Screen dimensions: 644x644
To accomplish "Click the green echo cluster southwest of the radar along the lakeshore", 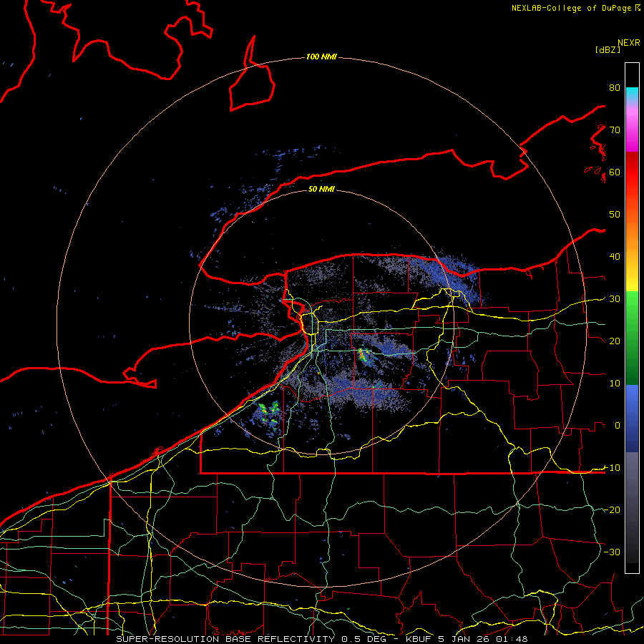I will (x=269, y=414).
